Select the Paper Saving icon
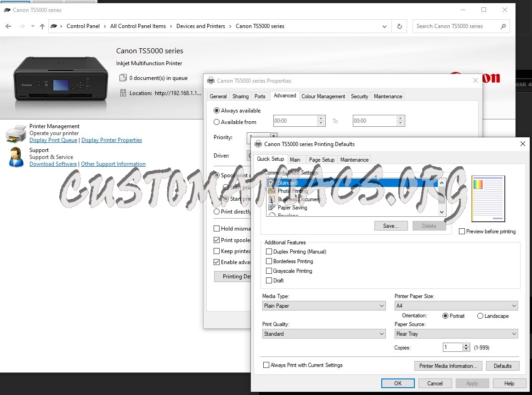532x395 pixels. (272, 207)
